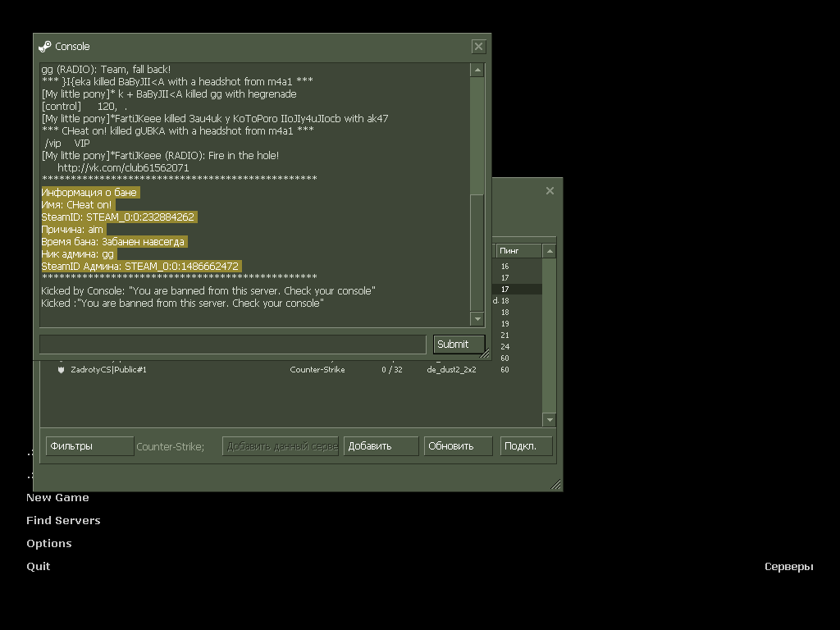This screenshot has width=840, height=630.
Task: Click the Серверы label at the bottom right
Action: [788, 567]
